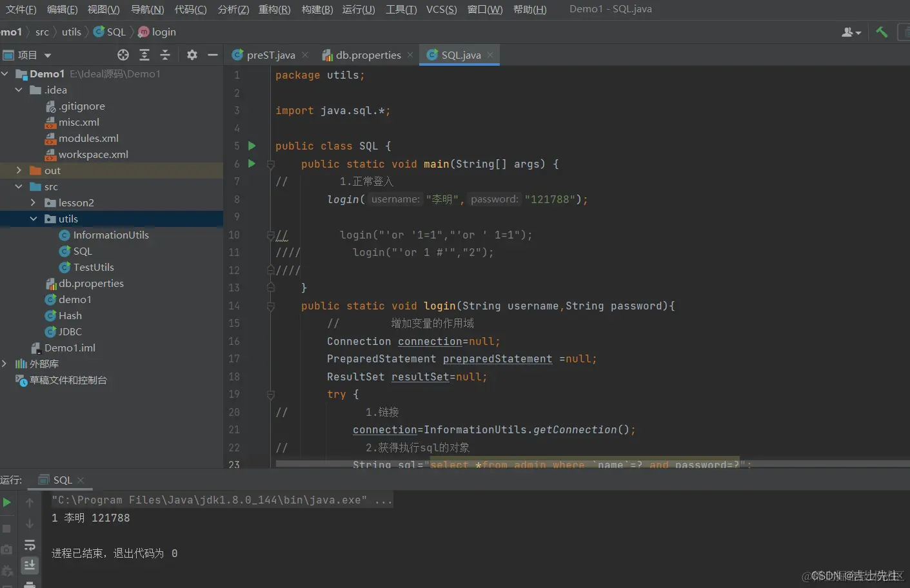Toggle soft-wrap in Run console

click(30, 545)
